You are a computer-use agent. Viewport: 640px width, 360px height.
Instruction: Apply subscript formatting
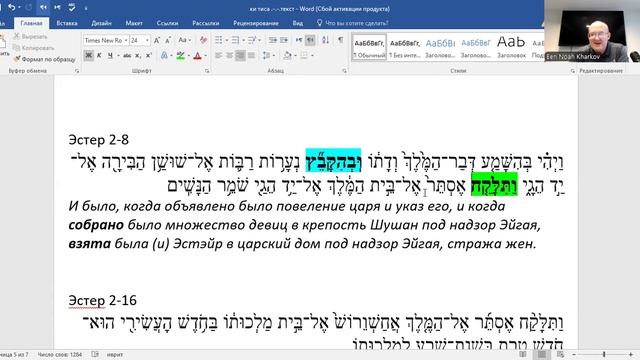(x=138, y=55)
